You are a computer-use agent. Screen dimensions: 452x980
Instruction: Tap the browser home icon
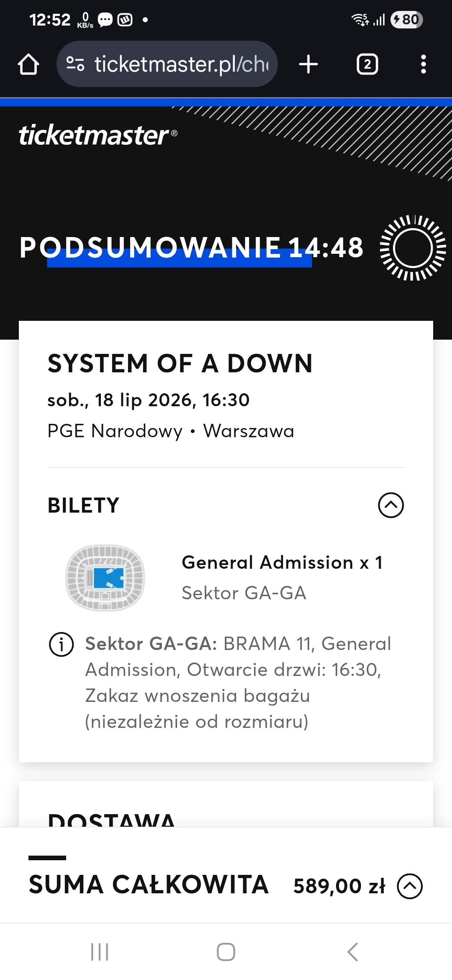[28, 64]
